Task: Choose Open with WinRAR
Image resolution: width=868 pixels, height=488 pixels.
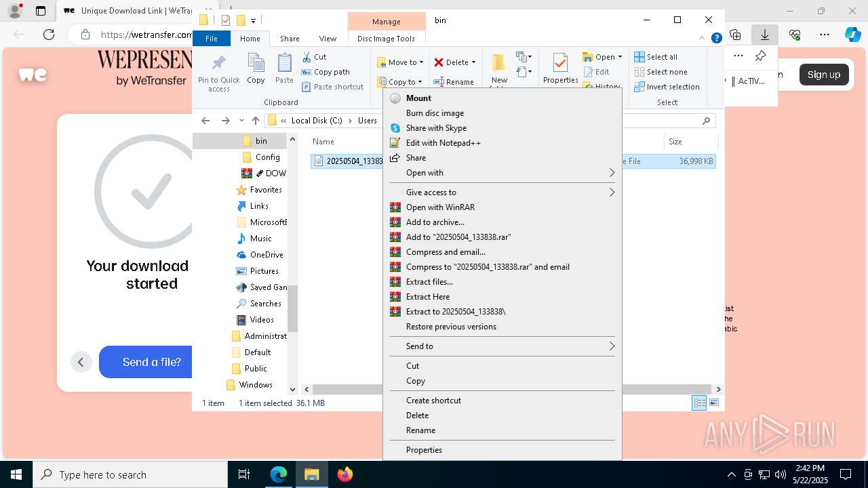Action: tap(502, 207)
